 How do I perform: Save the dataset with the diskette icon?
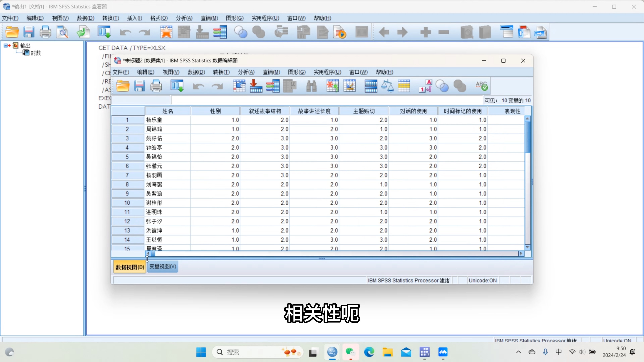140,86
